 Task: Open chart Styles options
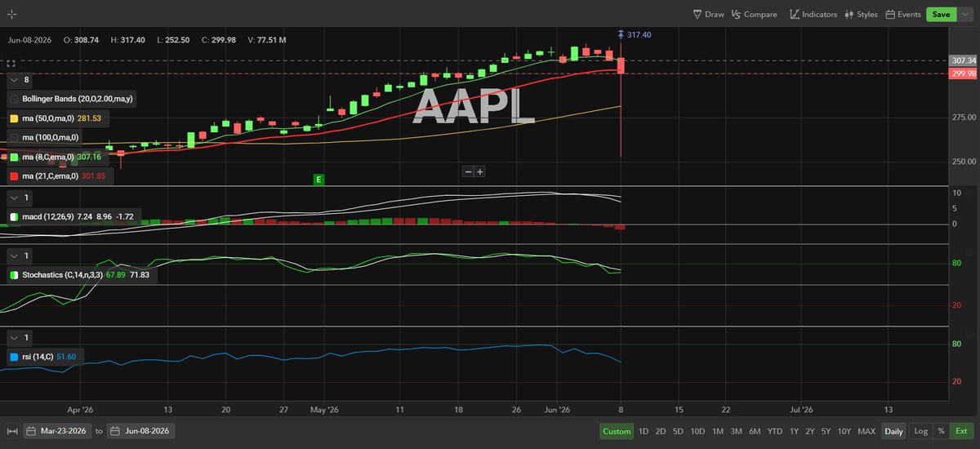861,14
